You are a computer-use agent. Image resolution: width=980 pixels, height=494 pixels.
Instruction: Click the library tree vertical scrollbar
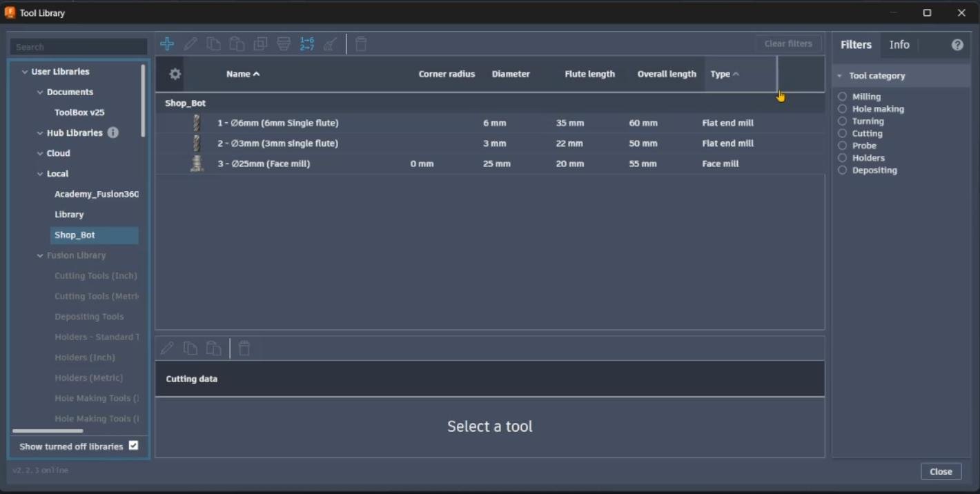(143, 100)
